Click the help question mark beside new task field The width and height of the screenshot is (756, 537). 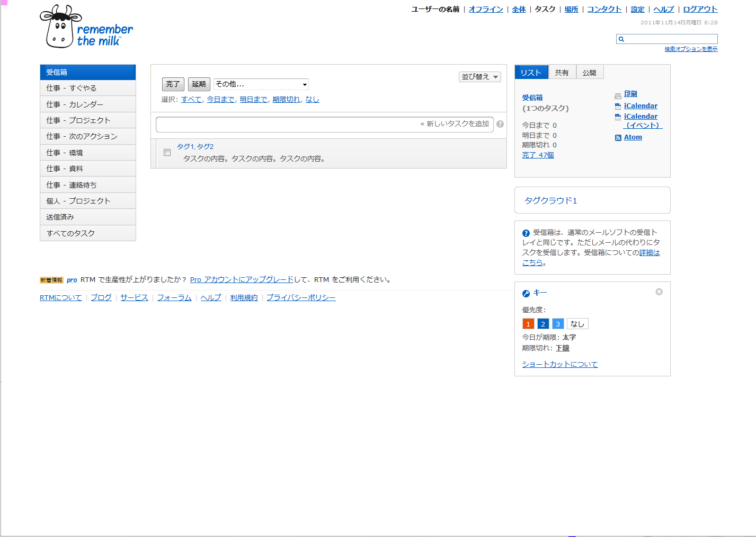click(x=500, y=124)
